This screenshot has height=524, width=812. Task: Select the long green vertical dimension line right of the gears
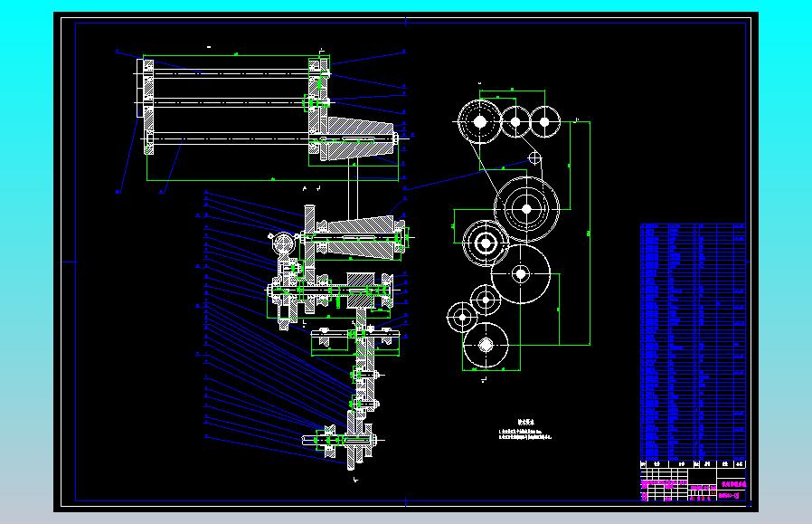pos(590,233)
